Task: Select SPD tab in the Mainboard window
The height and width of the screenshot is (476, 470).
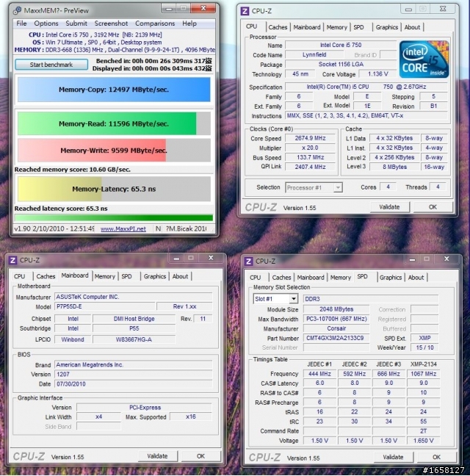Action: point(126,276)
